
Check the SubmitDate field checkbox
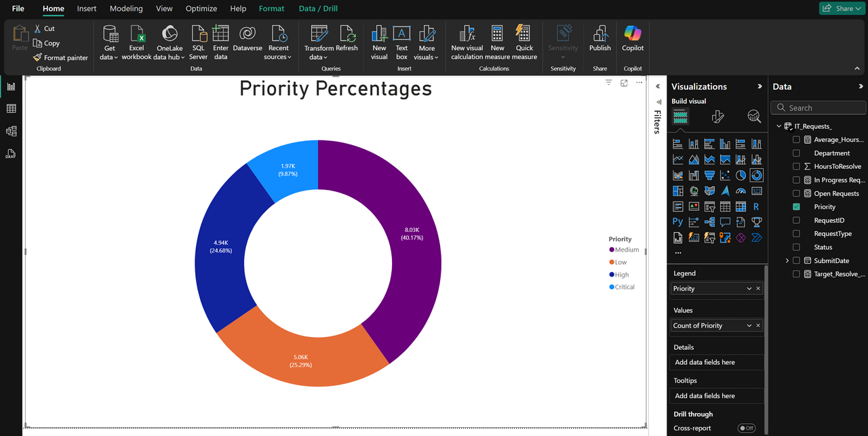click(x=796, y=260)
